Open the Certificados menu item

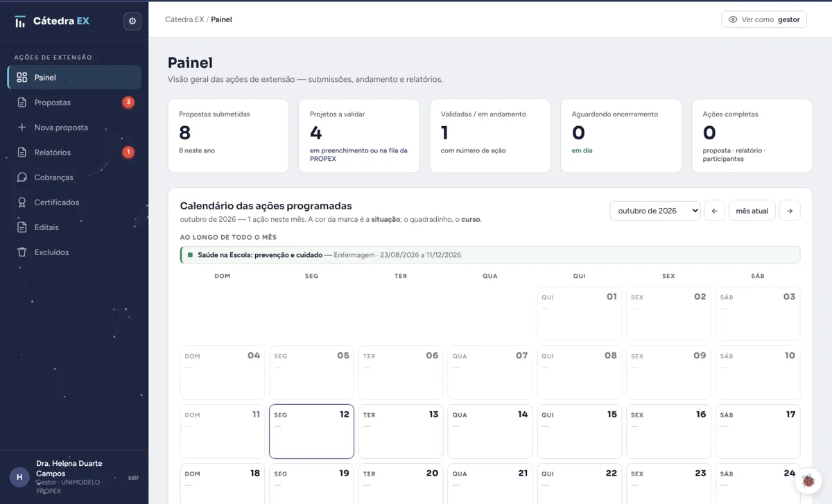74,202
